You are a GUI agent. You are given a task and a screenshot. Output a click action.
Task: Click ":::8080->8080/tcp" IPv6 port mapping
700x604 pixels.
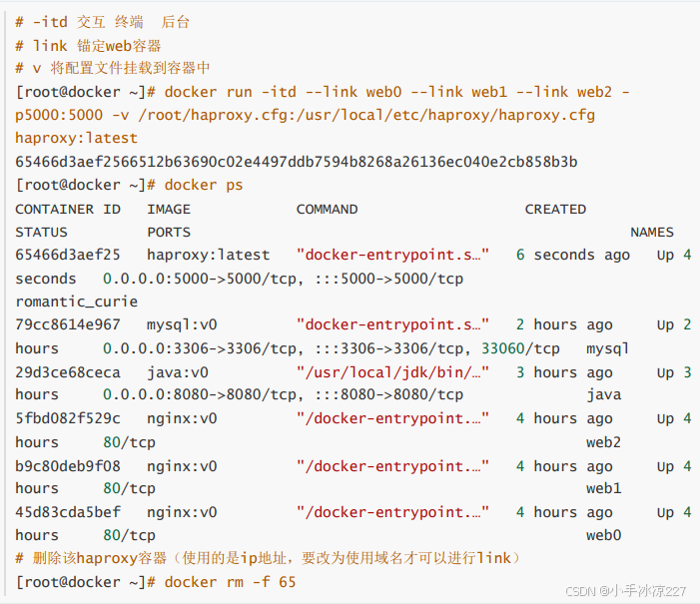[x=389, y=394]
